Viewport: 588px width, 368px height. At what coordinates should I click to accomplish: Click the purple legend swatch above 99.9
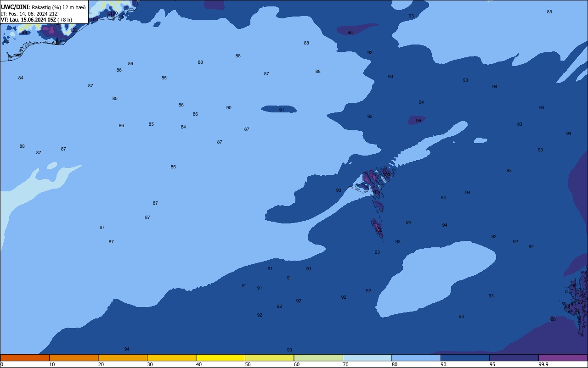tap(563, 357)
